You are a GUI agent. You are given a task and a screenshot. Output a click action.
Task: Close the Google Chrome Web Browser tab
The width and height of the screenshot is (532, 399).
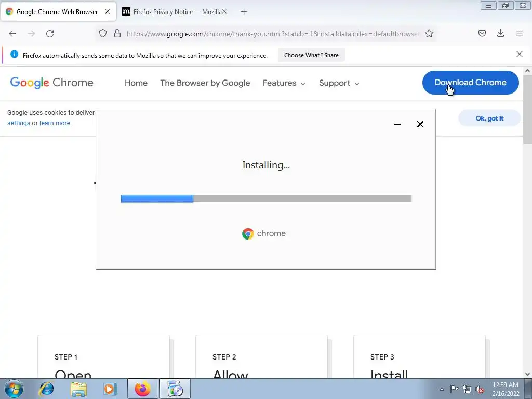[108, 11]
